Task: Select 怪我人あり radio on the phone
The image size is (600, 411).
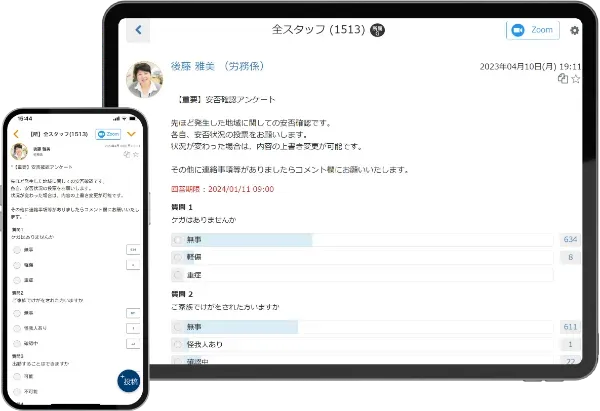Action: coord(17,328)
